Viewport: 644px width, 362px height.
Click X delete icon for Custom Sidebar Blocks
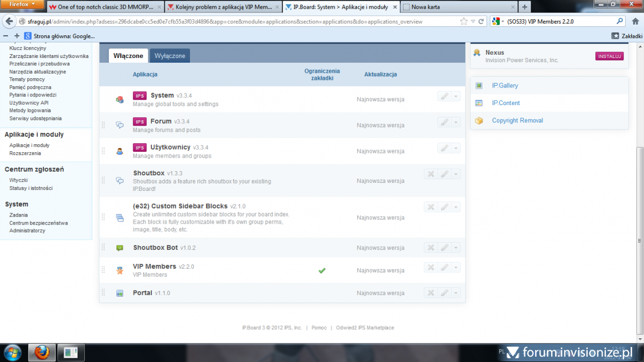[430, 207]
